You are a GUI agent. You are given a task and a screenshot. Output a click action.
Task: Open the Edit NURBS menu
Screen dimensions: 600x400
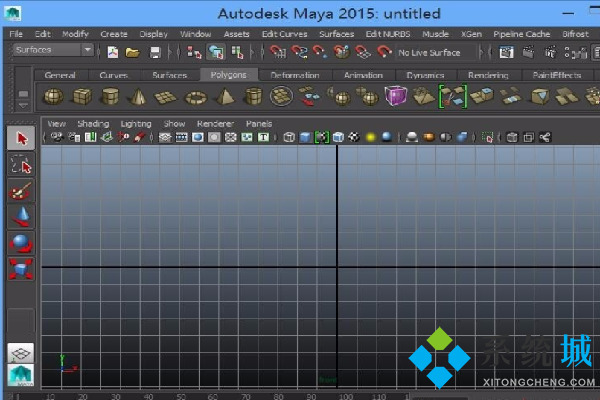(385, 33)
